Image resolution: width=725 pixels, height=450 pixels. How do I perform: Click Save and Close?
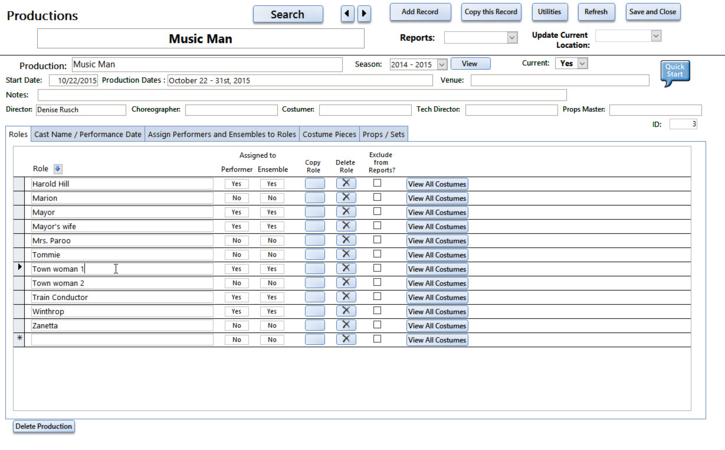pos(652,12)
